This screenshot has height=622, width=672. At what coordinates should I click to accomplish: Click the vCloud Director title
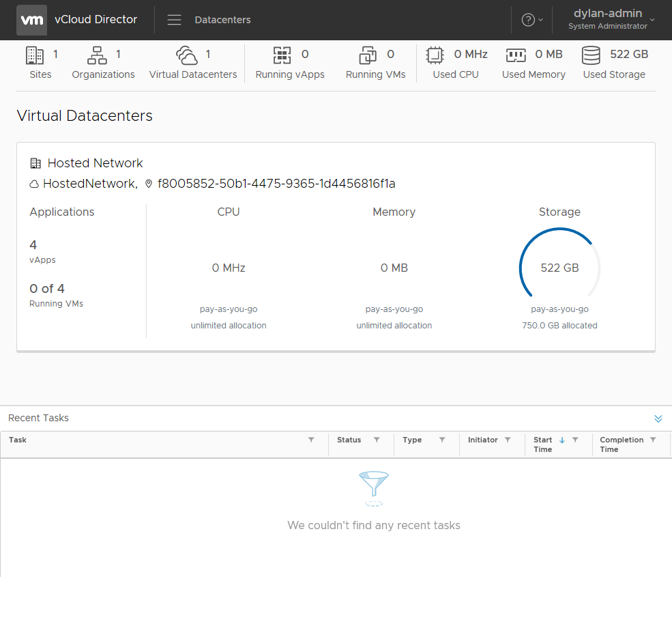(96, 19)
